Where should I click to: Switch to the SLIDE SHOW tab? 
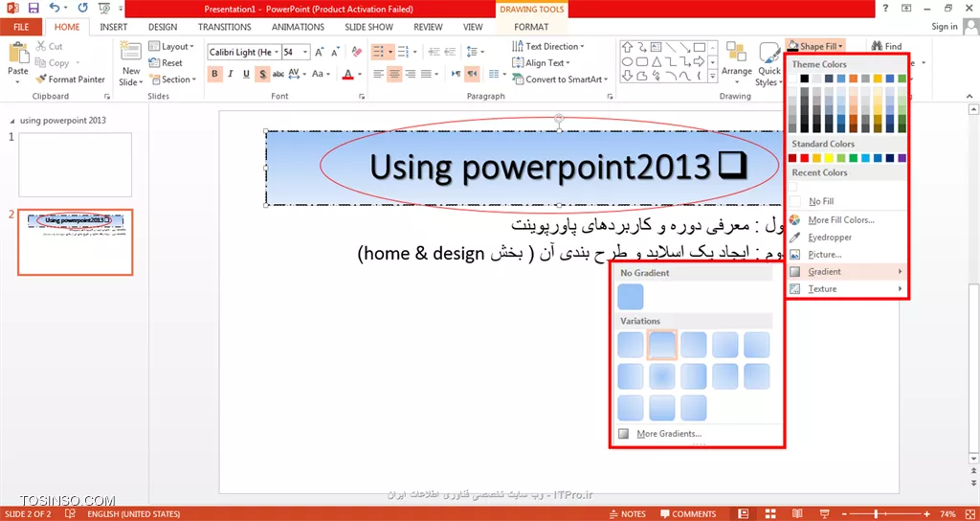pyautogui.click(x=368, y=27)
